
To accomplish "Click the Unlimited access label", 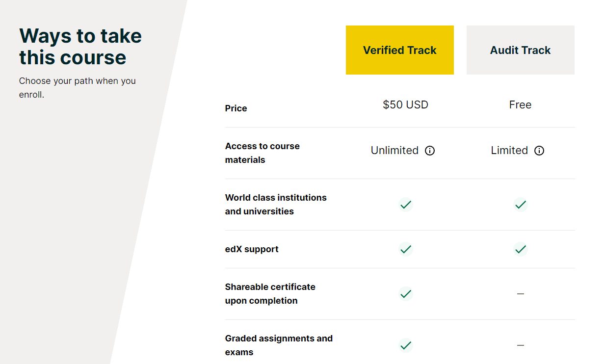I will coord(394,150).
